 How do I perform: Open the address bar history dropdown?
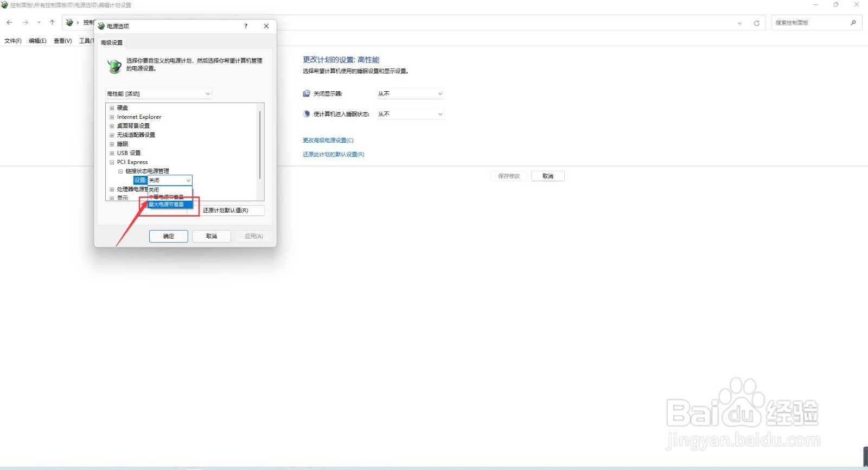point(739,23)
